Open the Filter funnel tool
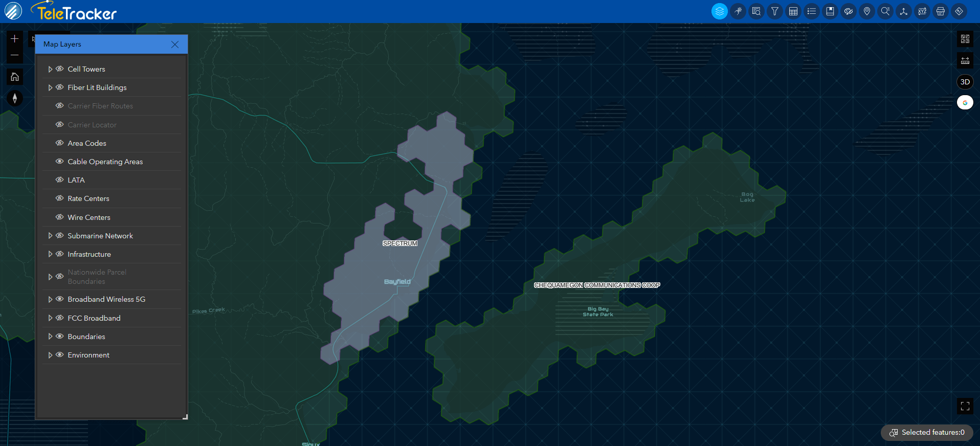Image resolution: width=980 pixels, height=446 pixels. [775, 11]
